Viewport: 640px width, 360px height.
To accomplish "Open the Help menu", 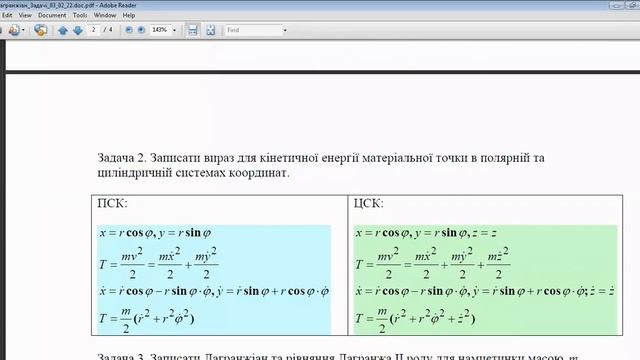I will (129, 15).
